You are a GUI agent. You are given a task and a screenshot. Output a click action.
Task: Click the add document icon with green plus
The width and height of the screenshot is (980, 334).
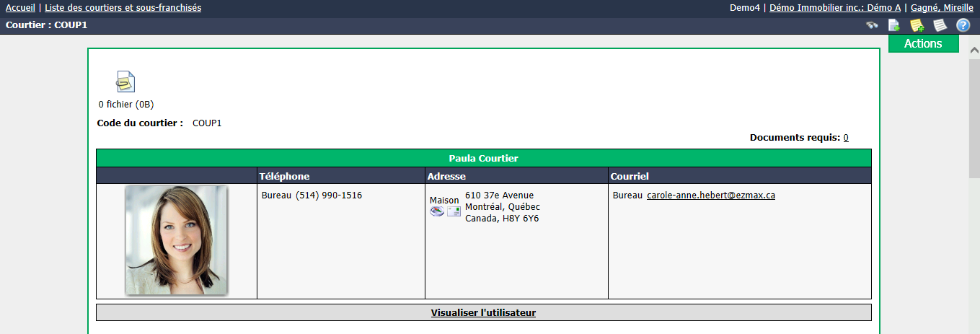[894, 25]
